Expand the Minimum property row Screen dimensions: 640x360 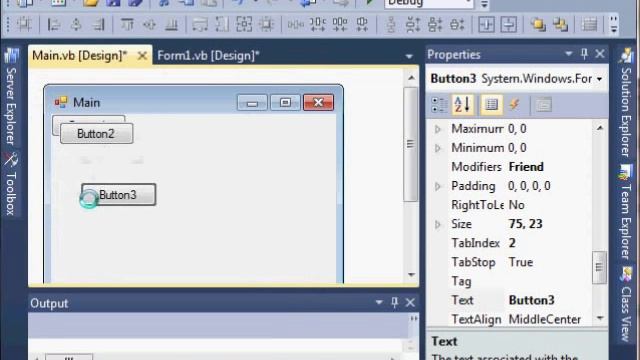click(438, 148)
